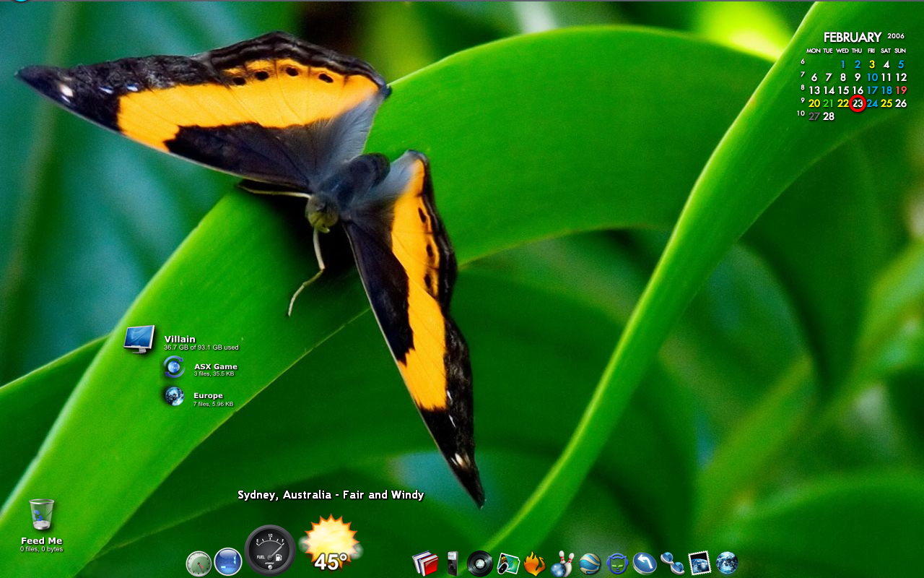Click the Feed Me label under the bin

[42, 540]
